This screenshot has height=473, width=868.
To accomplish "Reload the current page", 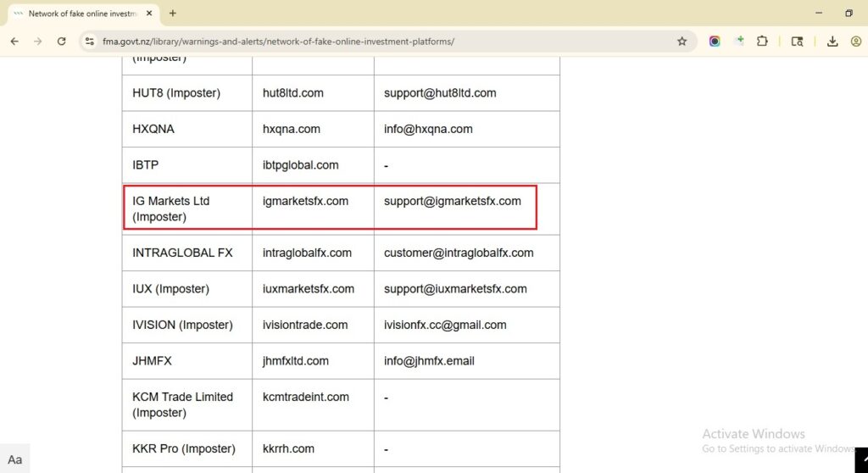I will (x=61, y=42).
